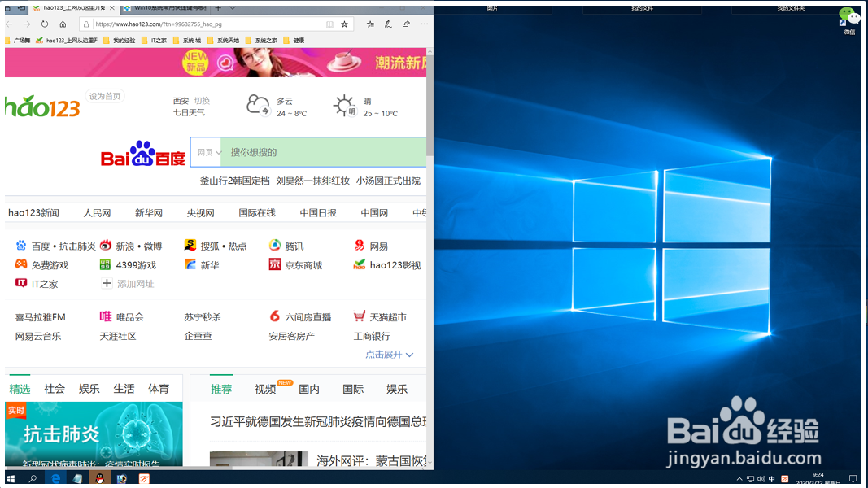The image size is (868, 488).
Task: Select the 社会 news tab
Action: pyautogui.click(x=55, y=389)
